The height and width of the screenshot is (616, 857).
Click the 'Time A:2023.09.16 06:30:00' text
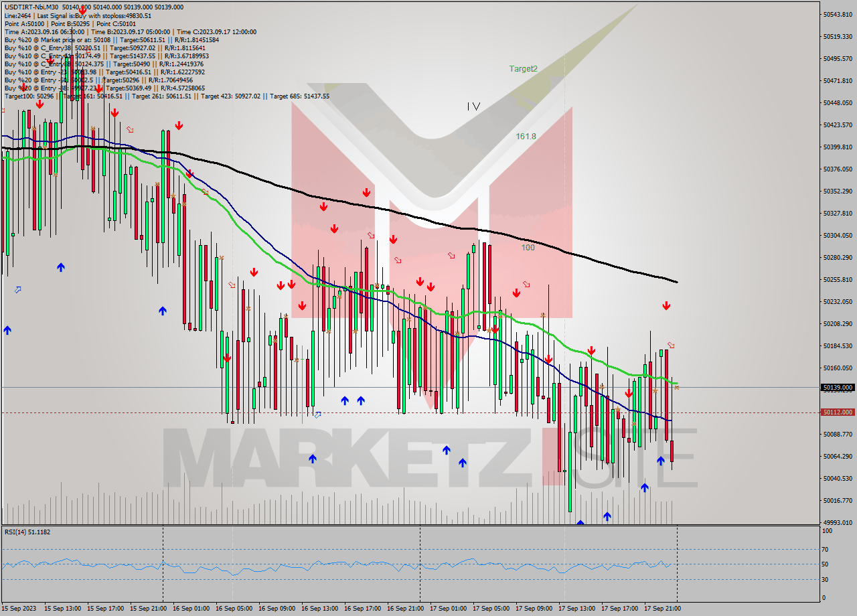click(44, 31)
